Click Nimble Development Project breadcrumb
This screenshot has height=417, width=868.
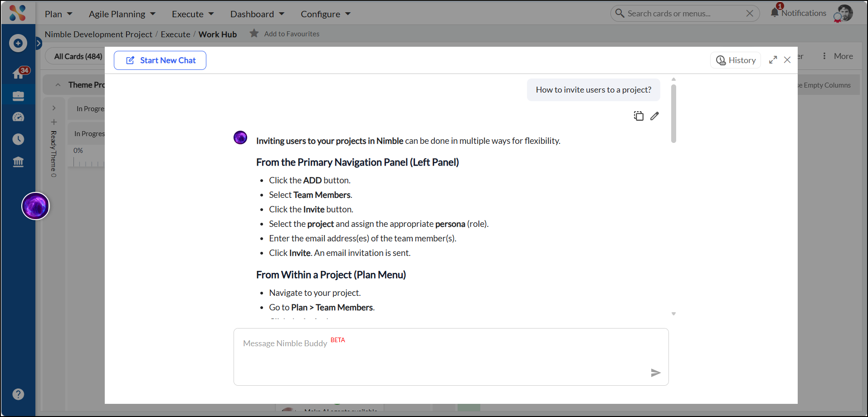coord(98,34)
